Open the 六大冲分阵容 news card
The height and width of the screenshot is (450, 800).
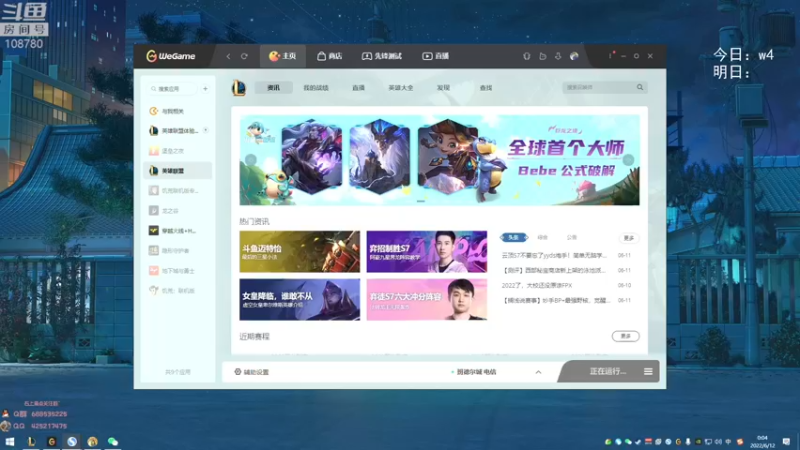(427, 299)
